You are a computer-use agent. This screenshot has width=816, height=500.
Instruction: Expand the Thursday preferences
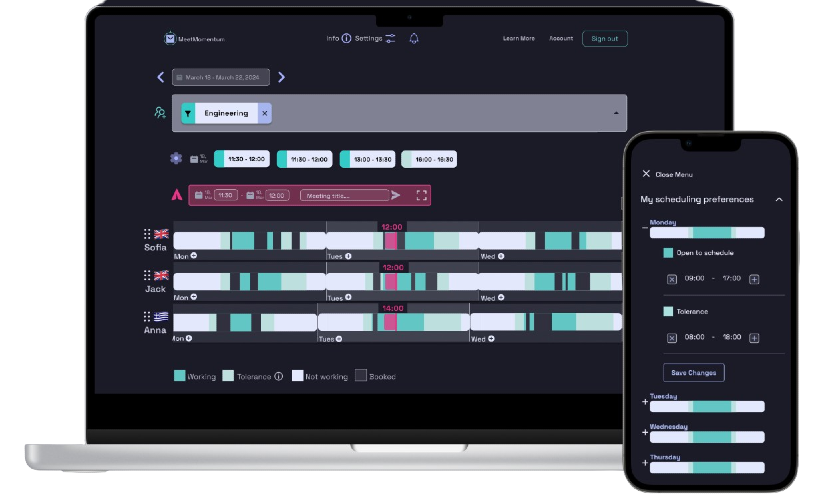click(x=645, y=463)
